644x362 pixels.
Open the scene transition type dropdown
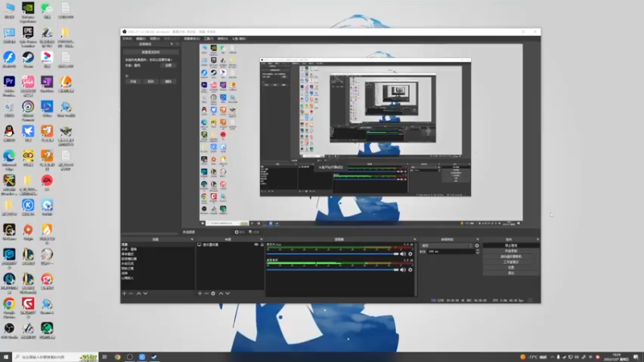pos(446,245)
